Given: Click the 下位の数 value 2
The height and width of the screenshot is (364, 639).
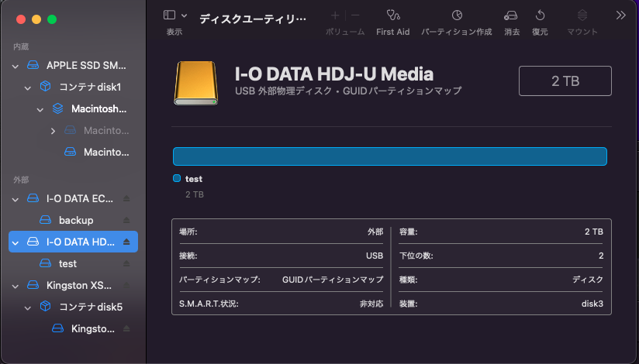Looking at the screenshot, I should click(x=601, y=256).
